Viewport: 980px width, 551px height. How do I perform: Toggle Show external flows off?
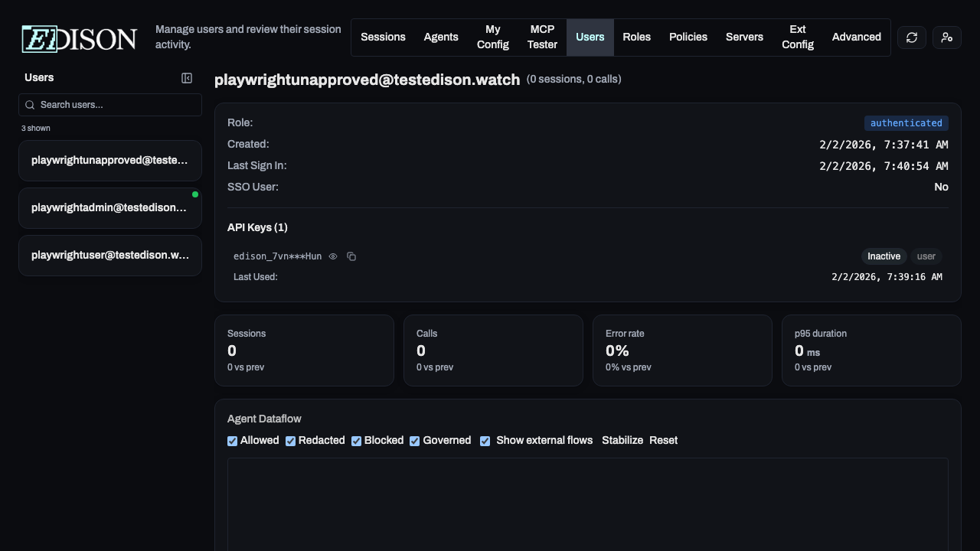485,441
